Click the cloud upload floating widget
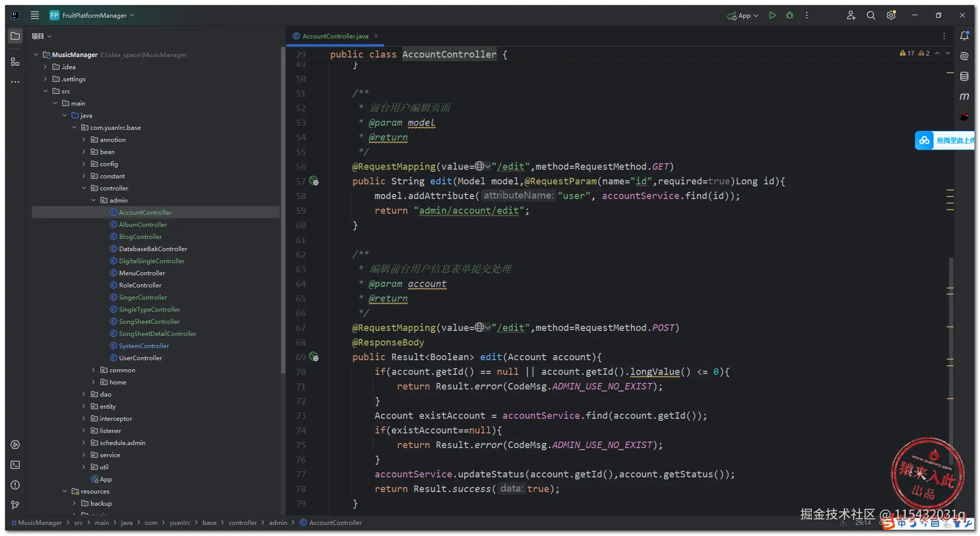 (x=944, y=140)
